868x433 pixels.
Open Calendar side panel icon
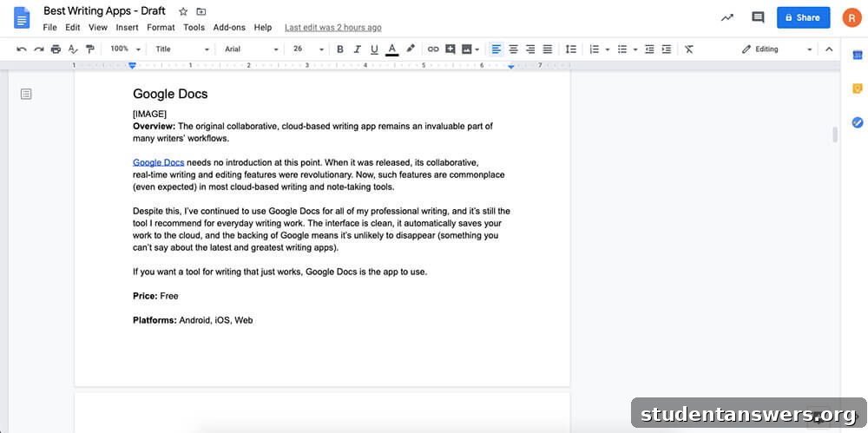tap(858, 55)
